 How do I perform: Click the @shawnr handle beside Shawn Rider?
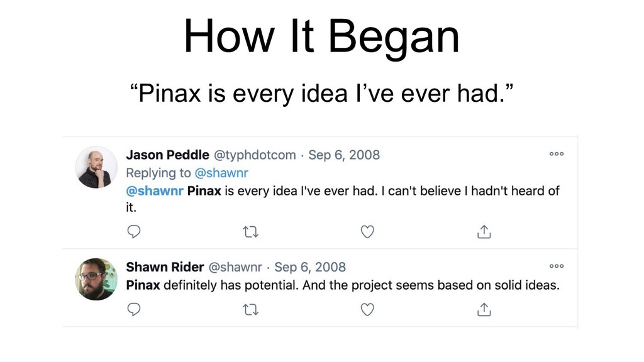pos(235,267)
